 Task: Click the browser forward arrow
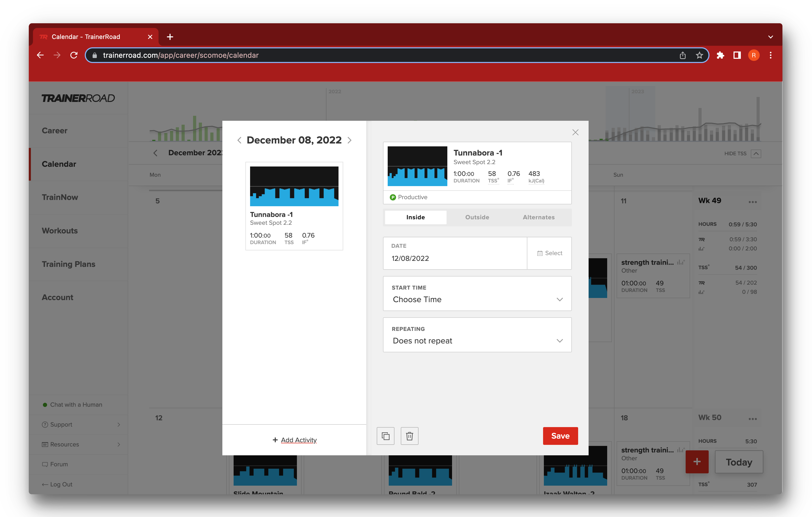pos(57,55)
